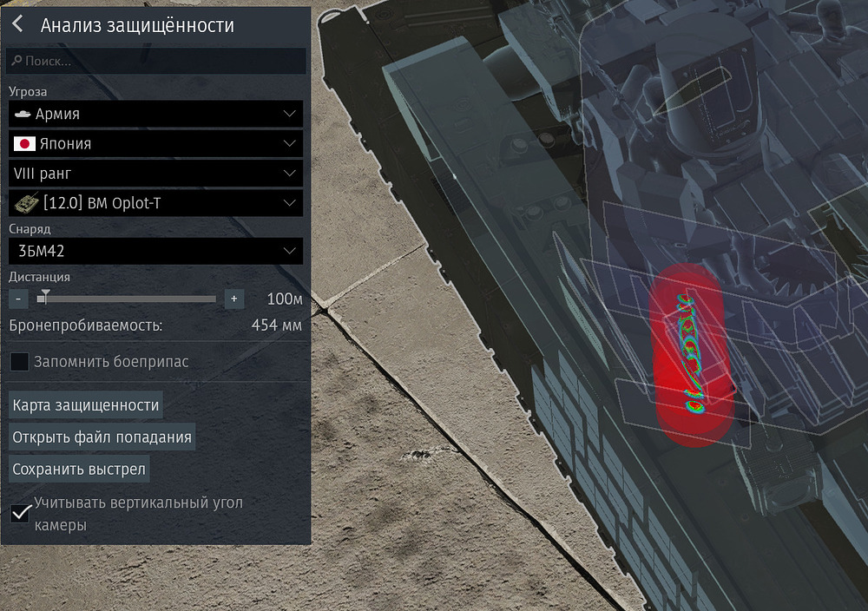Go back using the arrow icon
The height and width of the screenshot is (611, 868).
(x=17, y=23)
